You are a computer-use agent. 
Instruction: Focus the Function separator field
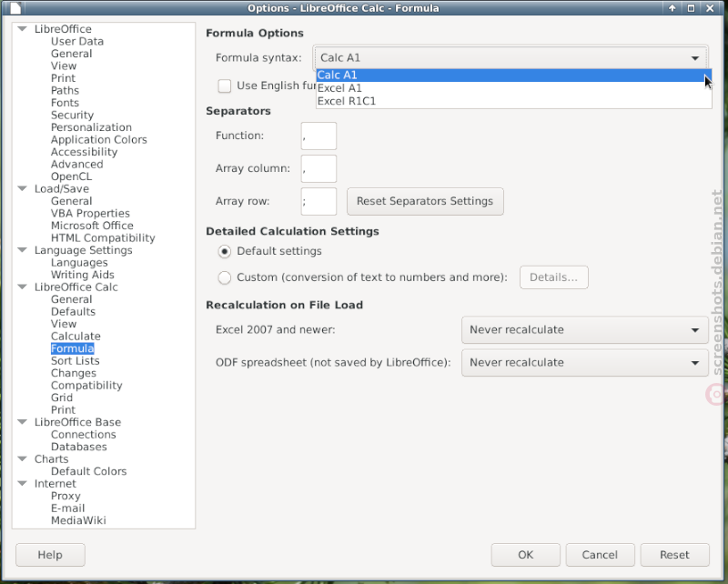pyautogui.click(x=318, y=136)
